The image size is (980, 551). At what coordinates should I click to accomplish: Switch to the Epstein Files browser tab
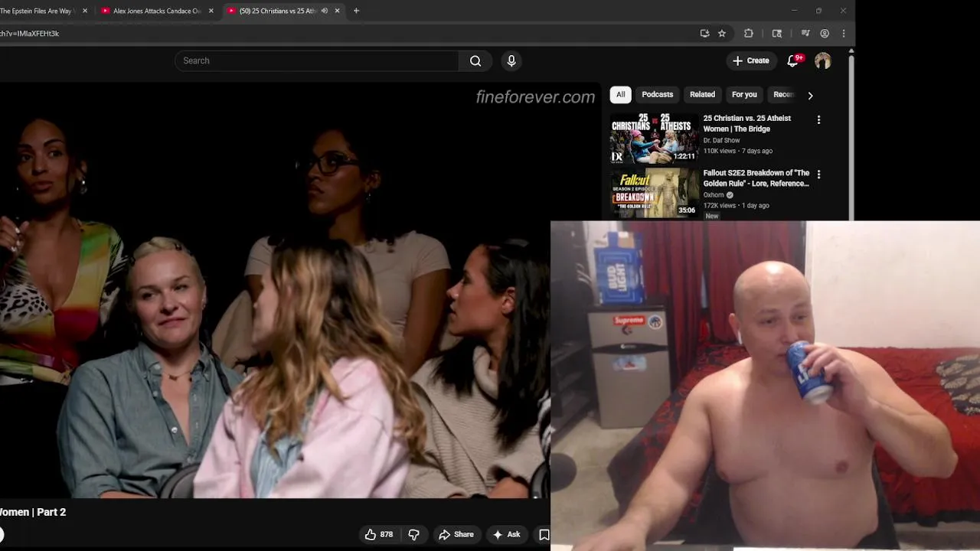click(37, 11)
